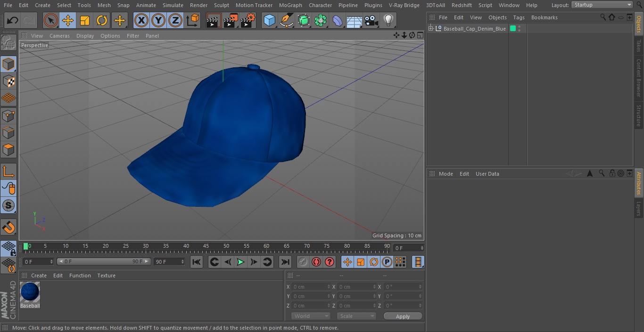Activate the Scale tool
Viewport: 644px width, 332px height.
tap(85, 21)
